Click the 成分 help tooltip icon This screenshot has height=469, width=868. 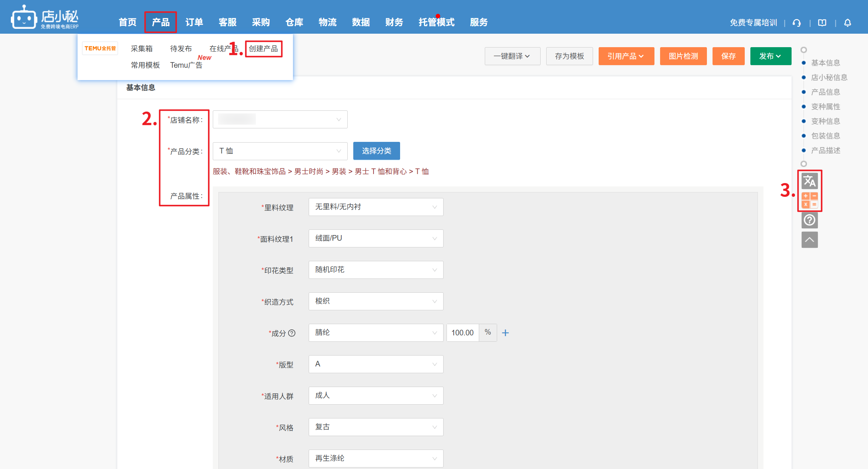pos(292,333)
